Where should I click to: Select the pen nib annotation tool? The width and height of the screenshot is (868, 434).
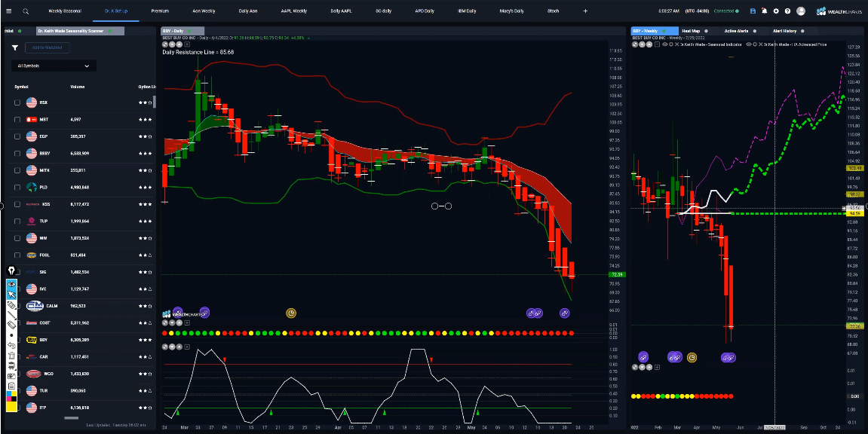pos(11,271)
